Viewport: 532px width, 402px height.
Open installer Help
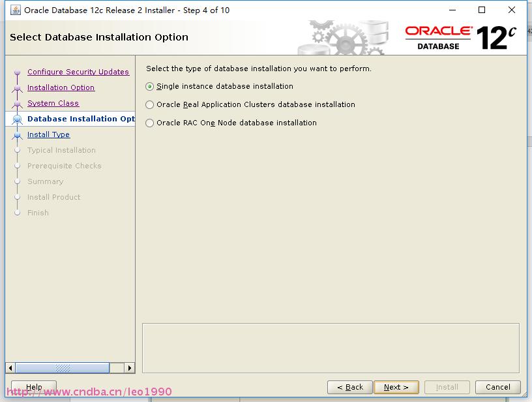tap(34, 387)
